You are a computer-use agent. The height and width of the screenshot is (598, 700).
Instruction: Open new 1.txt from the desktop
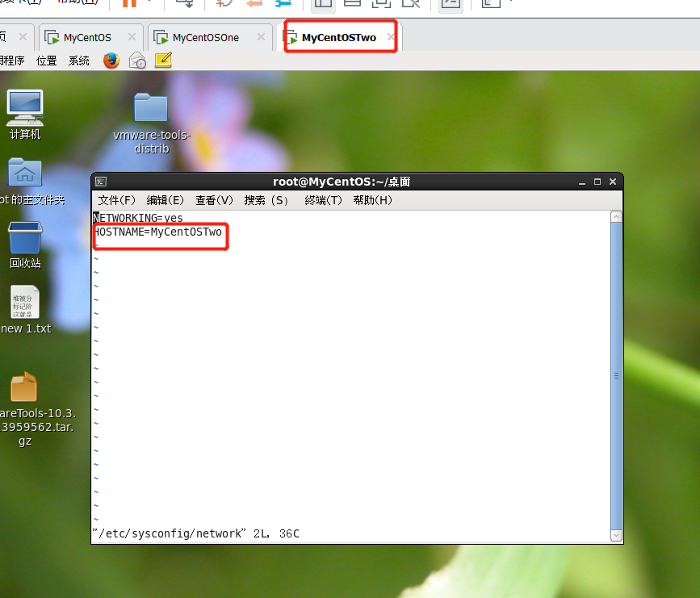[25, 307]
